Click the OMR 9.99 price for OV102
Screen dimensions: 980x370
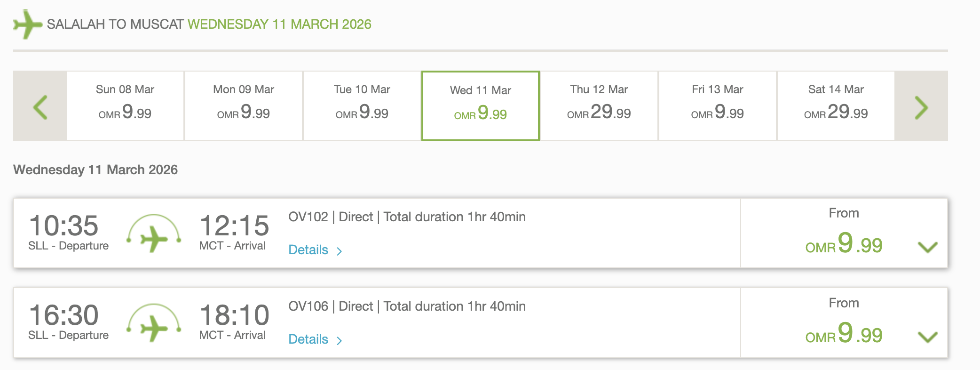(844, 244)
